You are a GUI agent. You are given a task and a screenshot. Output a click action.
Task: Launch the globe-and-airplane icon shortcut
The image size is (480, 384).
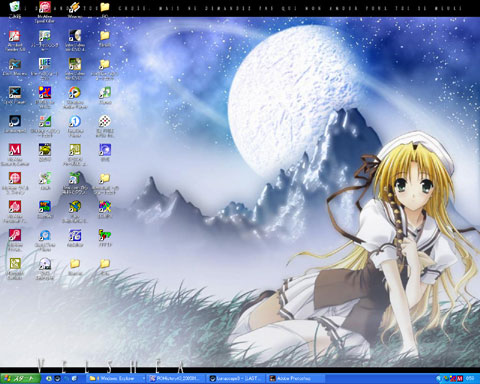coord(75,207)
